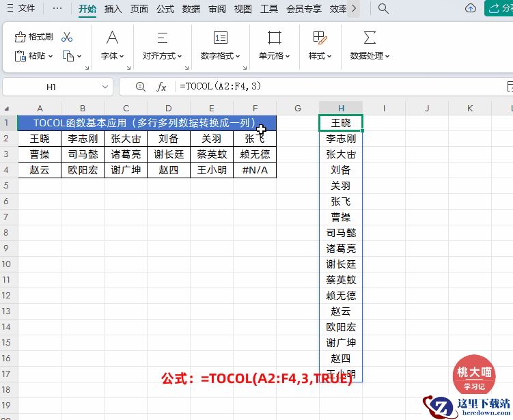This screenshot has width=513, height=420.
Task: Click the Share (分享) button
Action: click(499, 9)
